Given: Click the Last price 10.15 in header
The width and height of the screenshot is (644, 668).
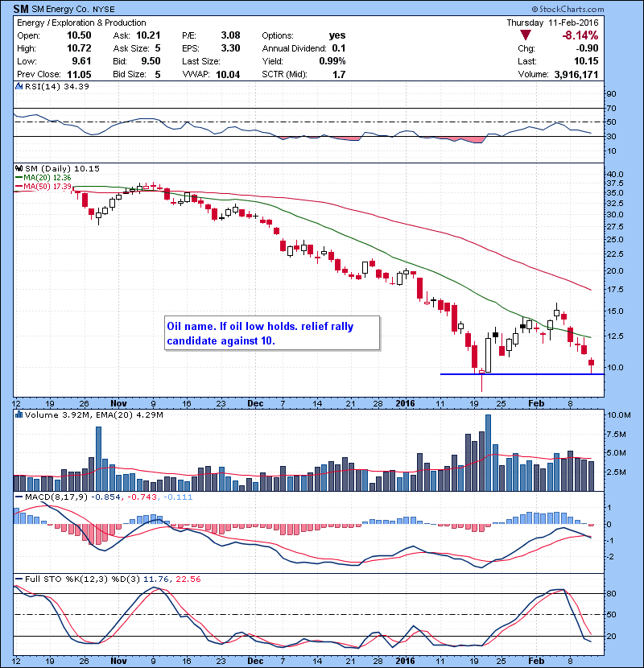Looking at the screenshot, I should (586, 61).
